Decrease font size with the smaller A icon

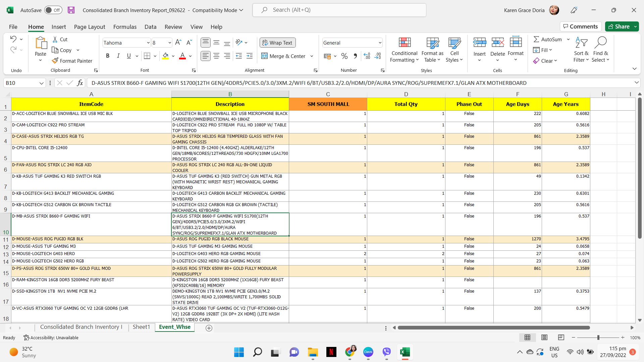click(189, 42)
